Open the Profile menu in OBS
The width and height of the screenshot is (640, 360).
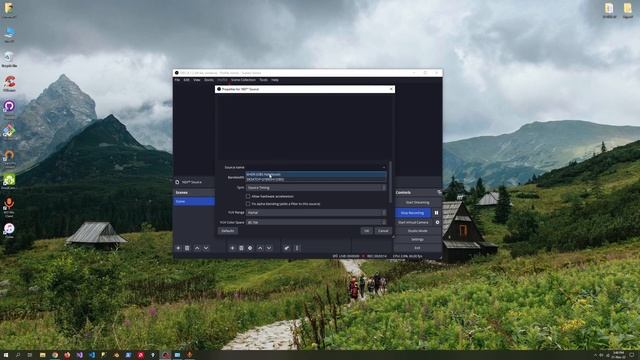pos(222,80)
